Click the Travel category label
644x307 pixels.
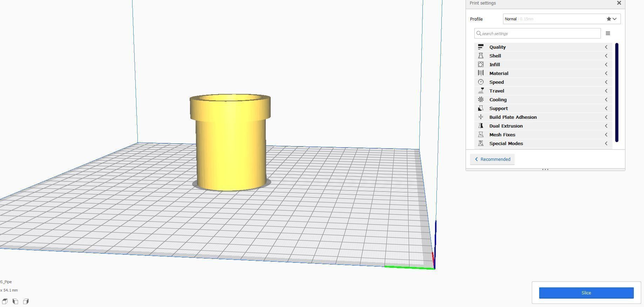tap(497, 91)
